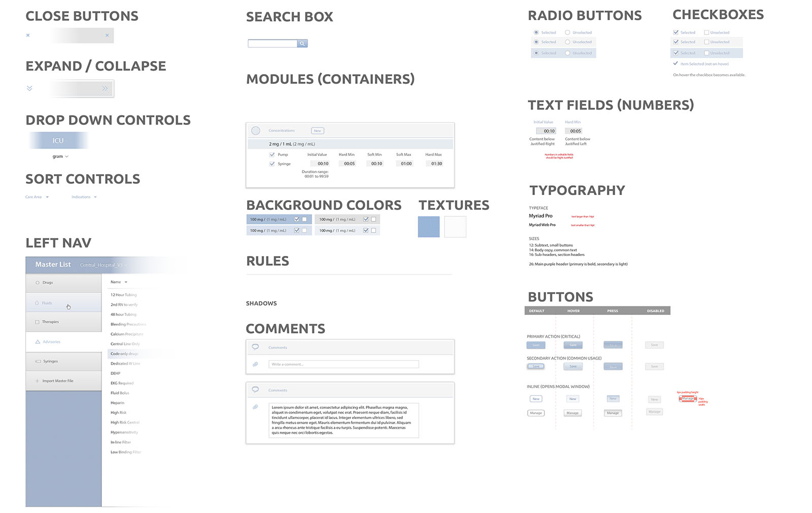Select the Drugs circle icon in left nav
The width and height of the screenshot is (812, 513).
tap(37, 282)
